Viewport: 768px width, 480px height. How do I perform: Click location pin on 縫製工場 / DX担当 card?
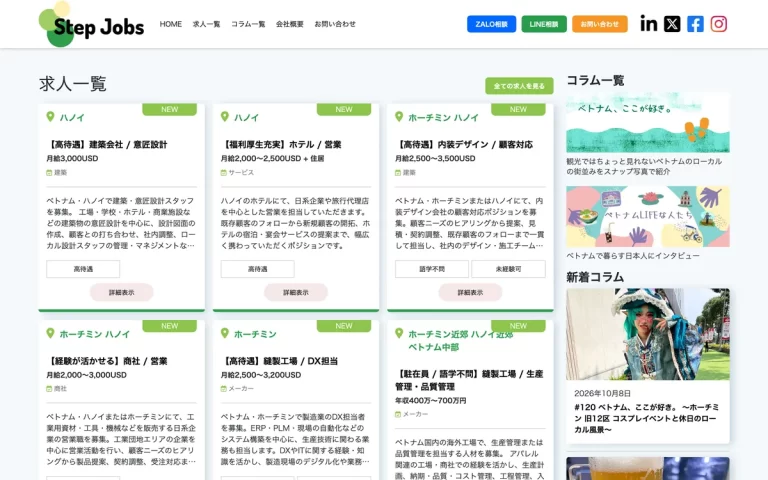pyautogui.click(x=224, y=333)
